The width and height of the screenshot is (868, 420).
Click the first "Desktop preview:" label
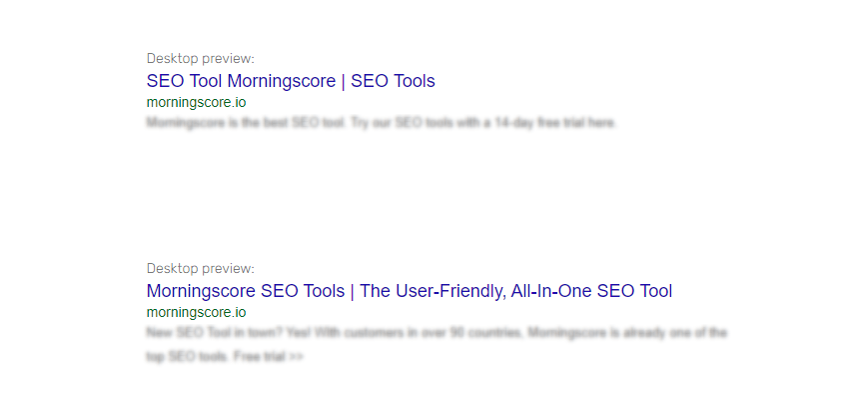tap(200, 58)
